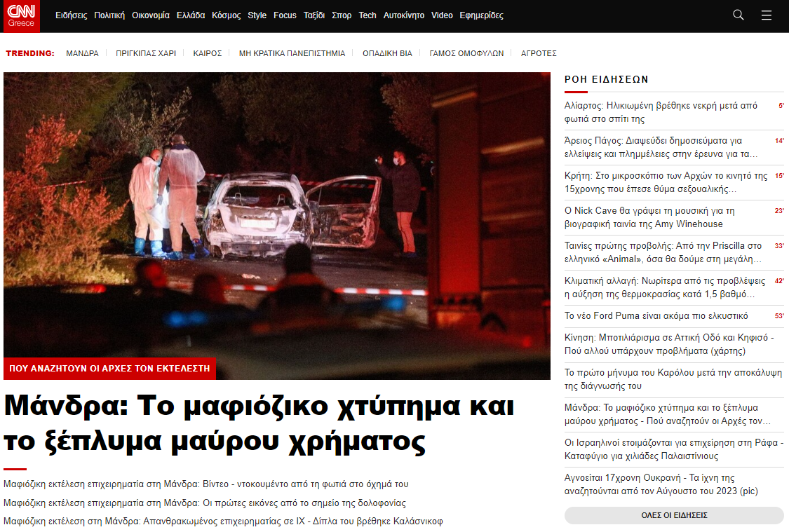Open the Ειδήσεις menu item
Image resolution: width=789 pixels, height=532 pixels.
71,15
